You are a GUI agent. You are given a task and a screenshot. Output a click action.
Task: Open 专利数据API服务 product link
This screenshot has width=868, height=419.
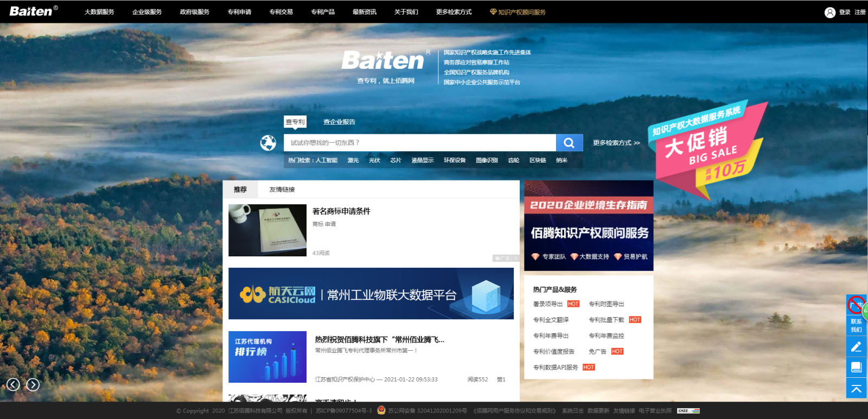(x=556, y=368)
